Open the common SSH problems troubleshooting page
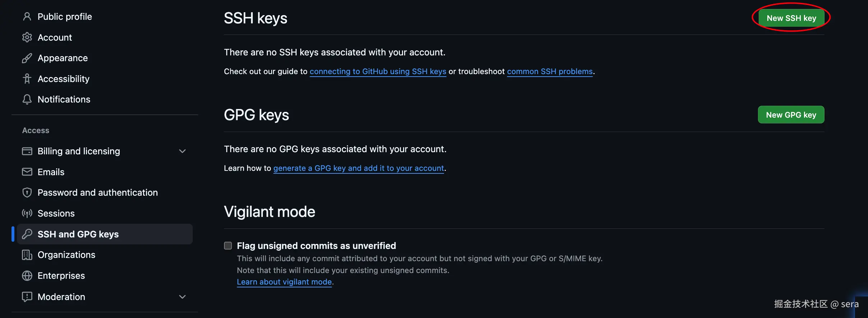This screenshot has height=318, width=868. pyautogui.click(x=549, y=71)
